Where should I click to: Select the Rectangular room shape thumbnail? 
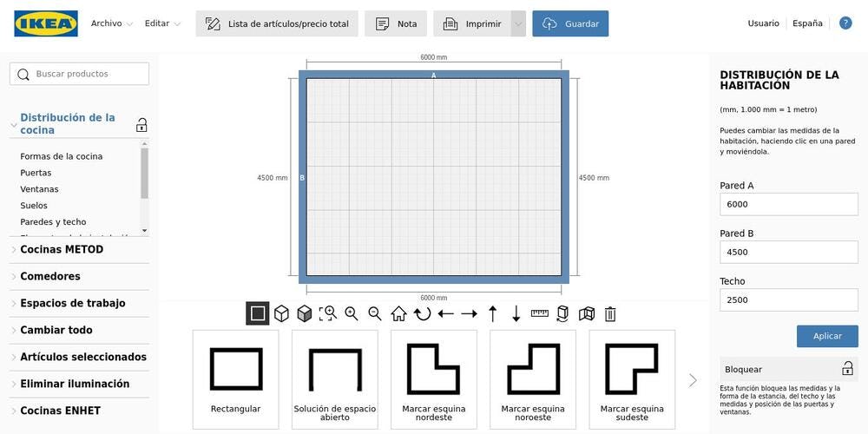click(x=236, y=378)
